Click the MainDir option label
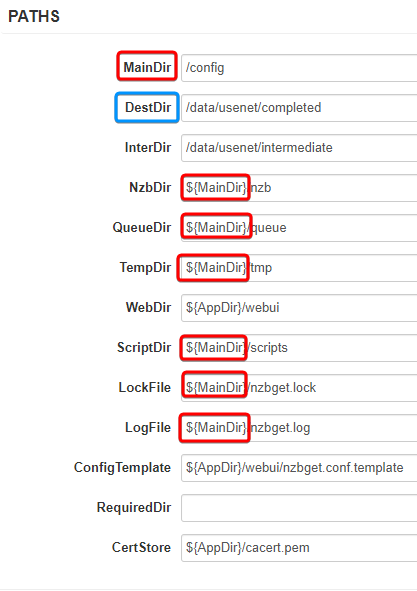Viewport: 417px width, 591px height. 147,67
